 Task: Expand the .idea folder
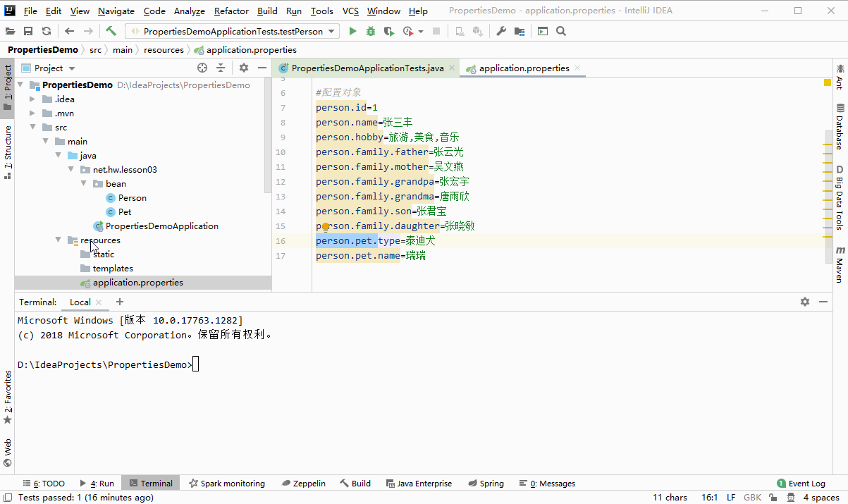[x=32, y=99]
